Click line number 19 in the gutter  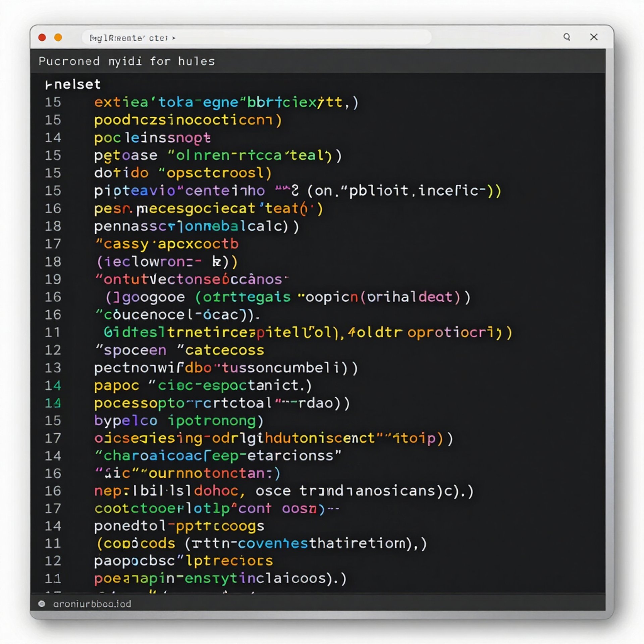coord(53,279)
